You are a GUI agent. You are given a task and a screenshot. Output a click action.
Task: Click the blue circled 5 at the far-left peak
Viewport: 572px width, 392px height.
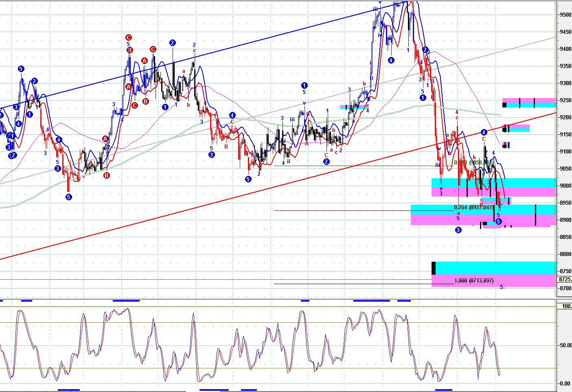pos(21,69)
